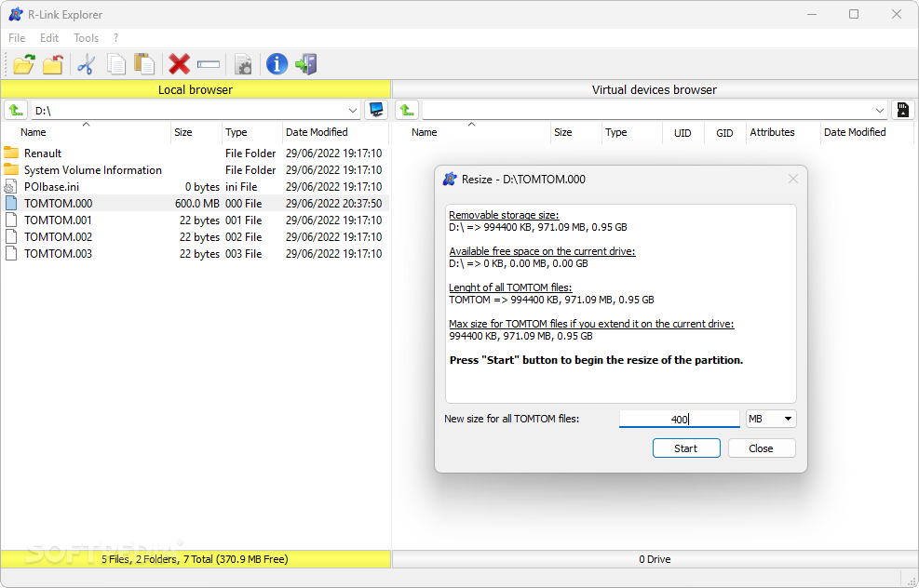This screenshot has width=919, height=588.
Task: Go up one level in Virtual devices browser
Action: tap(407, 110)
